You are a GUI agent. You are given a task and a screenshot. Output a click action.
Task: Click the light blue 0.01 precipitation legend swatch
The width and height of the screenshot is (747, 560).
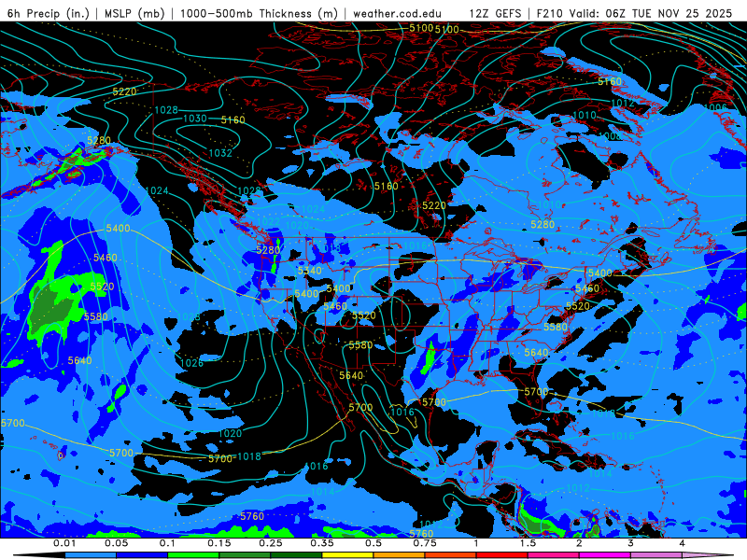click(91, 555)
